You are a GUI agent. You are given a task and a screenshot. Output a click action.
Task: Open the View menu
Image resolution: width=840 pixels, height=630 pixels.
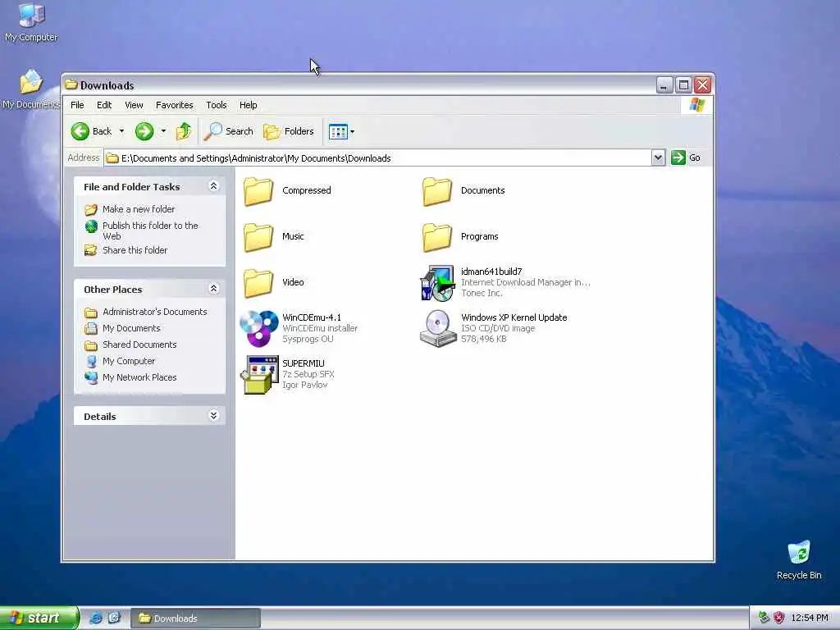click(x=134, y=105)
